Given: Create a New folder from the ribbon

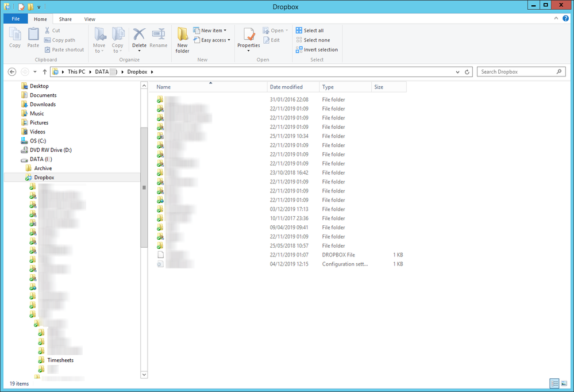Looking at the screenshot, I should coord(182,39).
